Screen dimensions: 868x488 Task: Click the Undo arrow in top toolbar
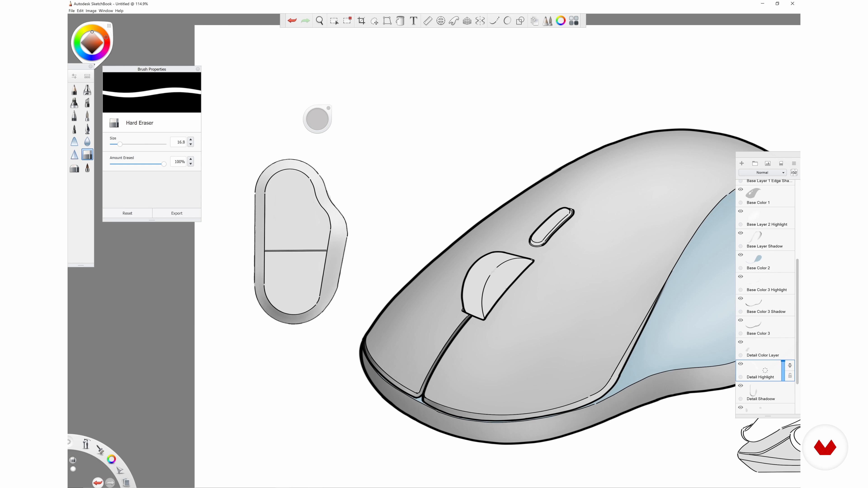pos(292,21)
